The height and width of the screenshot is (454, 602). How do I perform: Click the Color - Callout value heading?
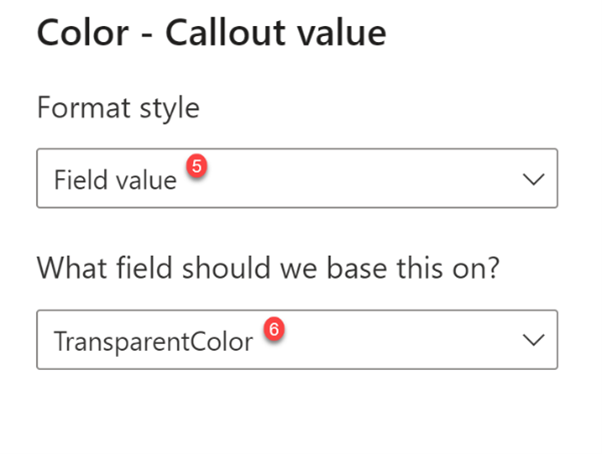pos(211,34)
